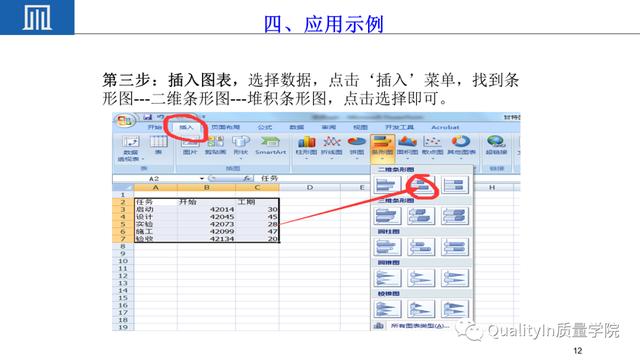640x360 pixels.
Task: Pick the 3D stacked bar chart thumbnail
Action: click(421, 216)
